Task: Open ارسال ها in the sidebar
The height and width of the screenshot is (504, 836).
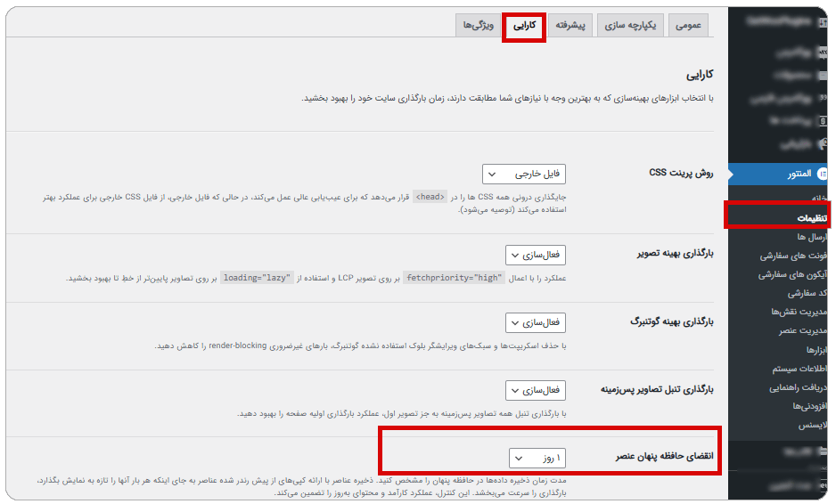Action: pos(812,237)
